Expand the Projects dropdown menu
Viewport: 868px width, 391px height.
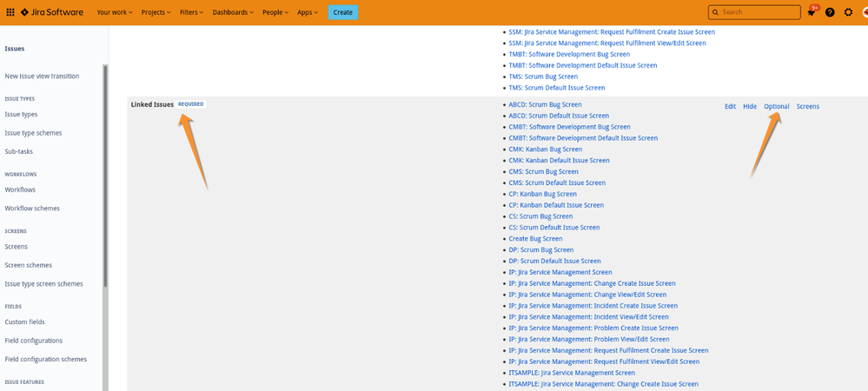[156, 12]
